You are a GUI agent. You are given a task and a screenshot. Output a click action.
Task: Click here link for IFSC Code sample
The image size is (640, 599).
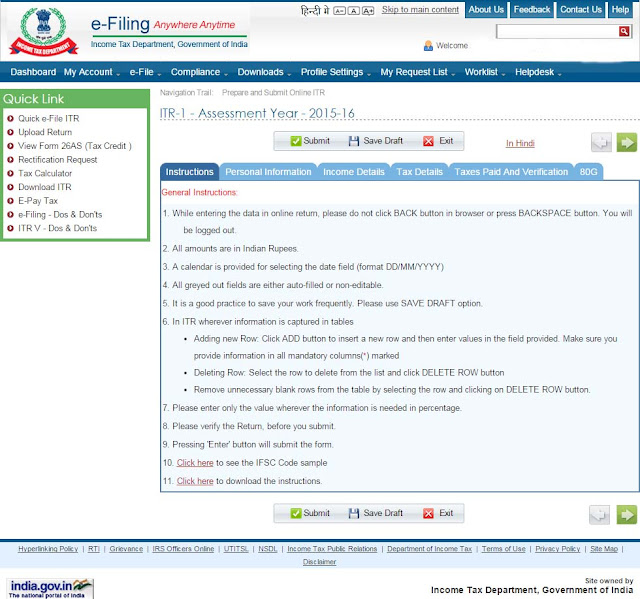point(195,463)
